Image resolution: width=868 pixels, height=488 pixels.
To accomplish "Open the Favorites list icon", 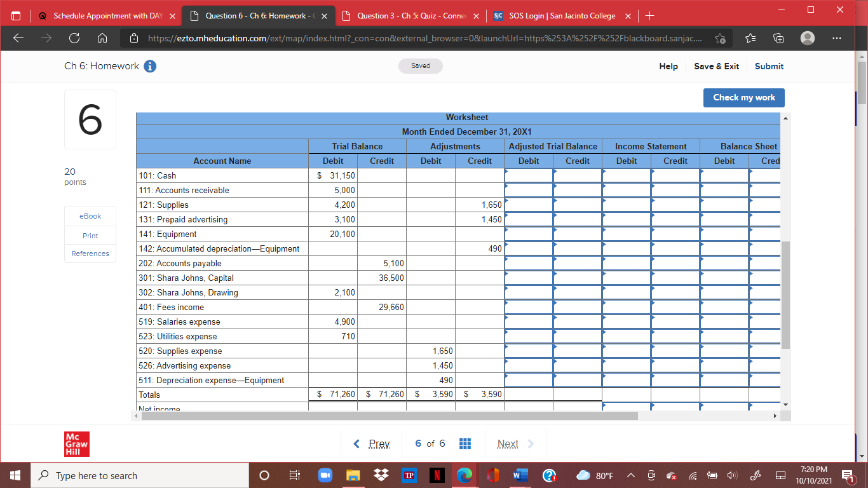I will tap(749, 39).
